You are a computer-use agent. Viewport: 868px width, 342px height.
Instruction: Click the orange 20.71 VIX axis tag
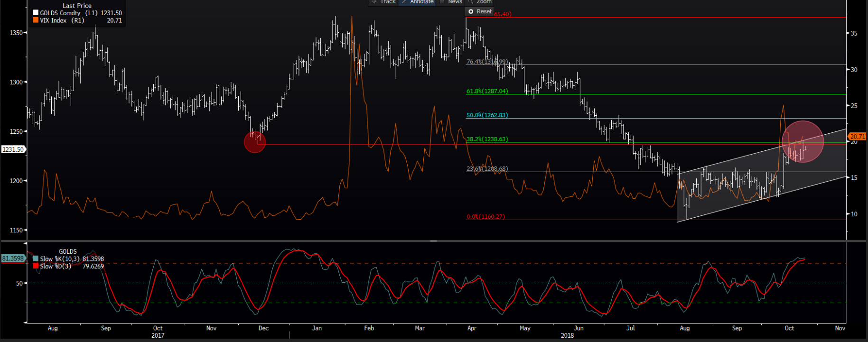(x=858, y=137)
